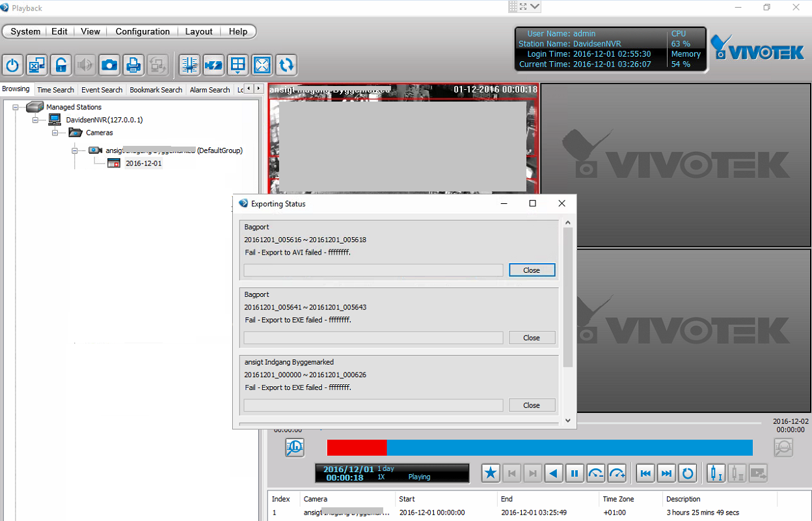Click the lock icon in toolbar

pos(61,64)
